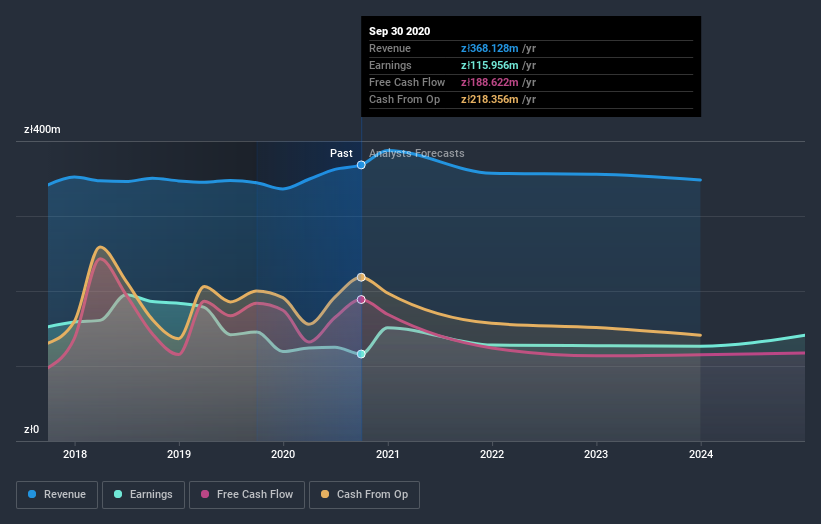
Task: Click the zł368.128m revenue value
Action: (x=490, y=48)
